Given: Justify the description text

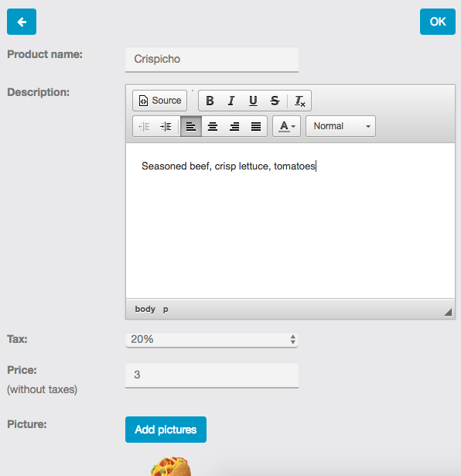Looking at the screenshot, I should (x=256, y=126).
